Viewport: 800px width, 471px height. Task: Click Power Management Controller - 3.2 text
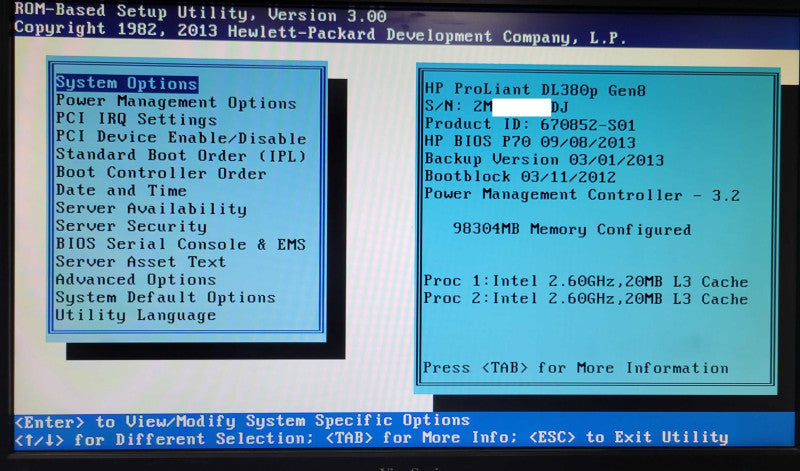coord(582,195)
